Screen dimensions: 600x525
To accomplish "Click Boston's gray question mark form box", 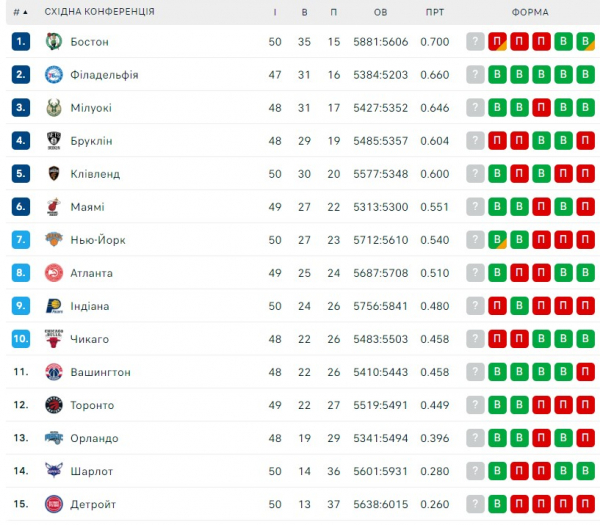I will click(x=475, y=42).
